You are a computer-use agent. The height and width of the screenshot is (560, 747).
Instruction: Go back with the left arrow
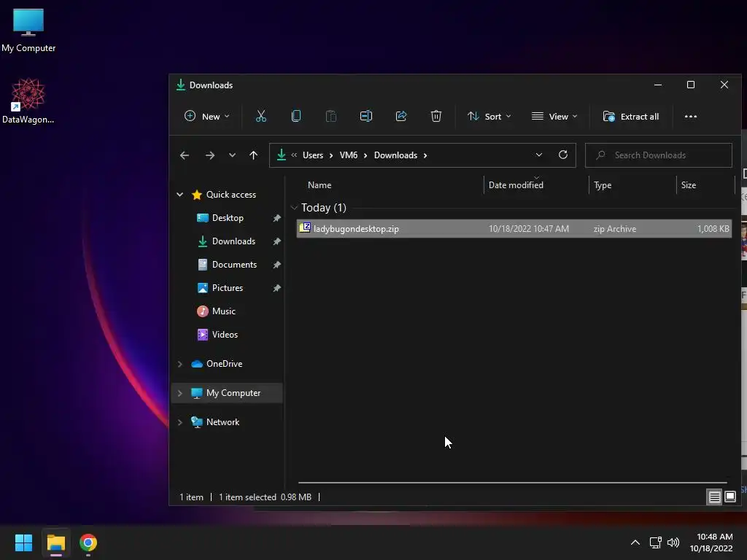pos(185,155)
